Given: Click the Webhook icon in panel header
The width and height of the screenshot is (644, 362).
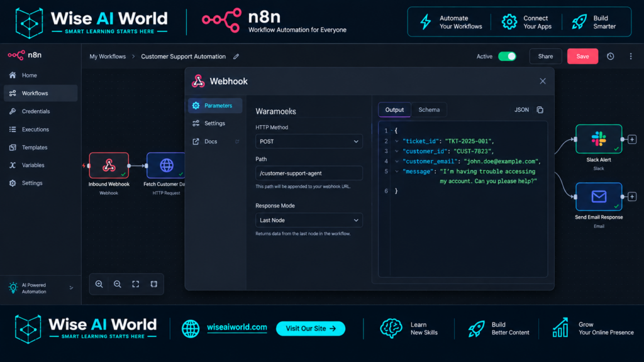Looking at the screenshot, I should point(198,81).
